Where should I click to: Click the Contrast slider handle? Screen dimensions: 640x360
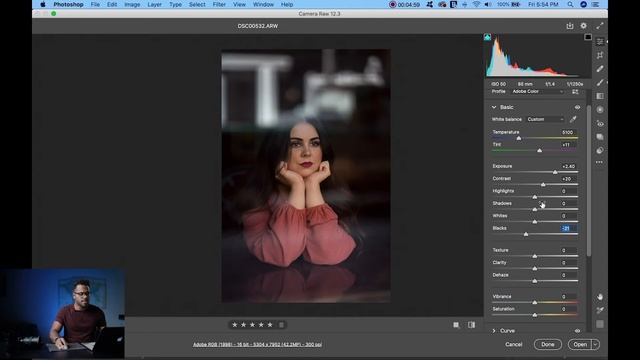[543, 184]
